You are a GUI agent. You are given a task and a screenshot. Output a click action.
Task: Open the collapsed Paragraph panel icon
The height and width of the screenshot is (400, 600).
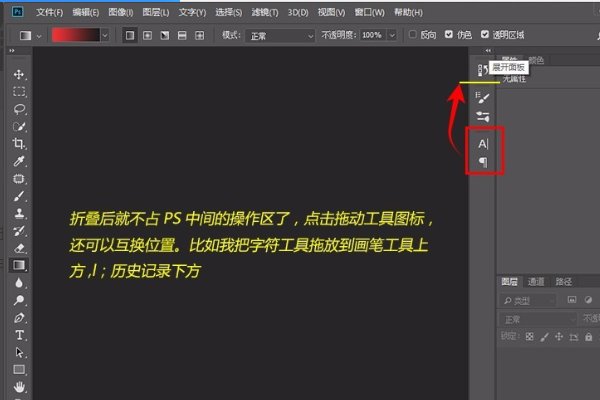483,162
